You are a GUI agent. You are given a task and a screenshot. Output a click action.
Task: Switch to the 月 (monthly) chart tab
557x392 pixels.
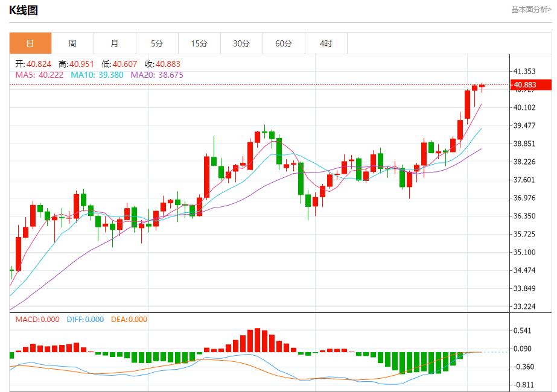(114, 43)
